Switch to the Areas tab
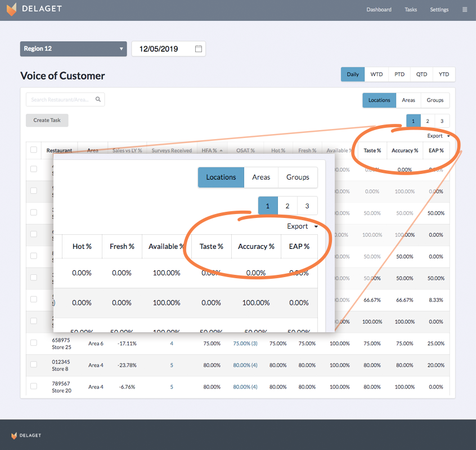Viewport: 476px width, 450px height. (408, 100)
